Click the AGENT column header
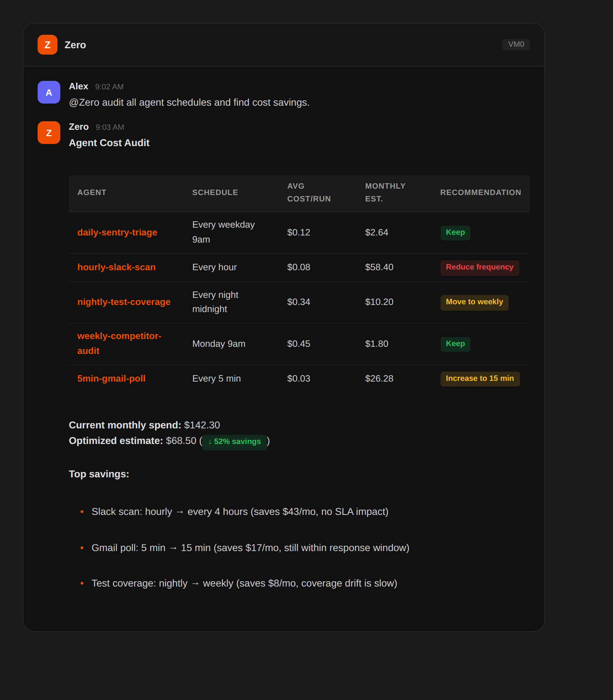The image size is (613, 700). click(92, 193)
